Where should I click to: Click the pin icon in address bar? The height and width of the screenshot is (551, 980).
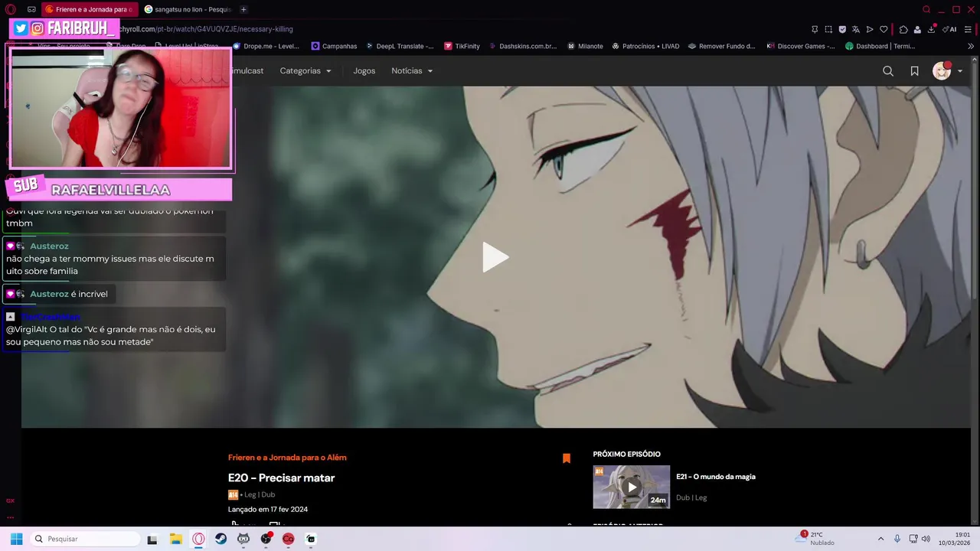(x=815, y=29)
